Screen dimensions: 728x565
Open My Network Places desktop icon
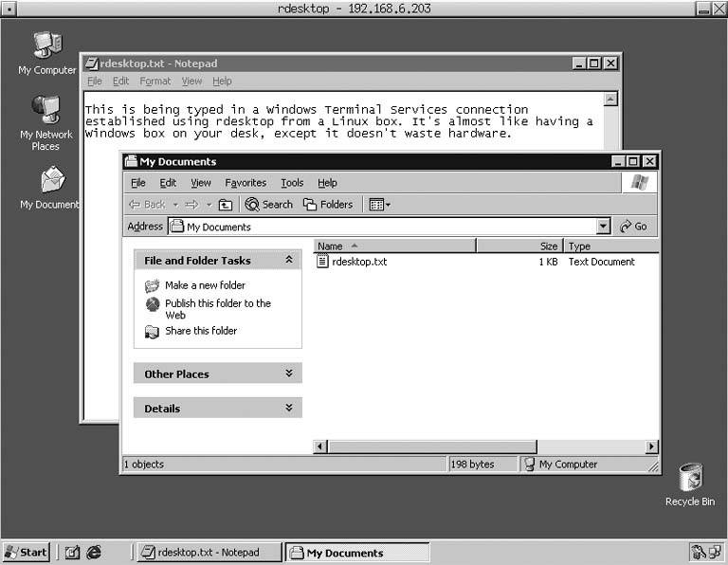point(45,122)
